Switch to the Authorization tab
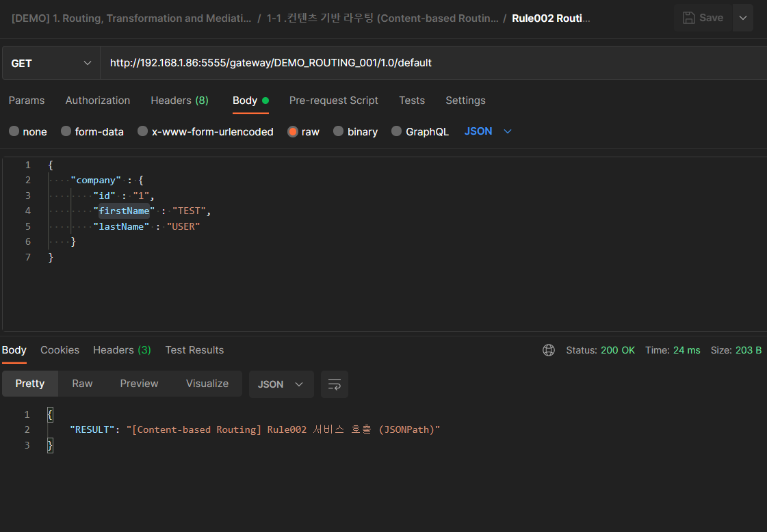The width and height of the screenshot is (767, 532). point(98,101)
